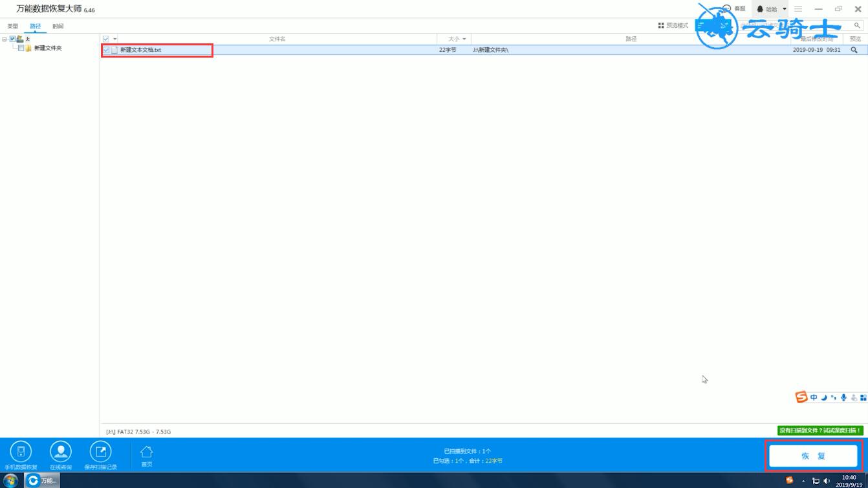Open Sogou toolbox grid icon
Screen dimensions: 868x488
click(x=863, y=397)
